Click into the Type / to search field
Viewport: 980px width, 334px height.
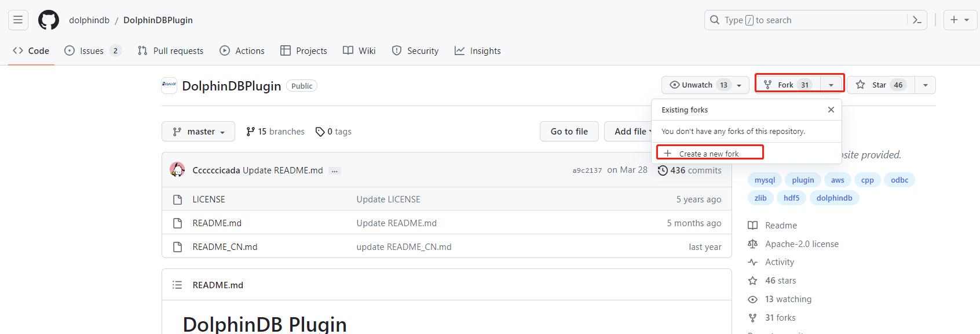pyautogui.click(x=816, y=20)
